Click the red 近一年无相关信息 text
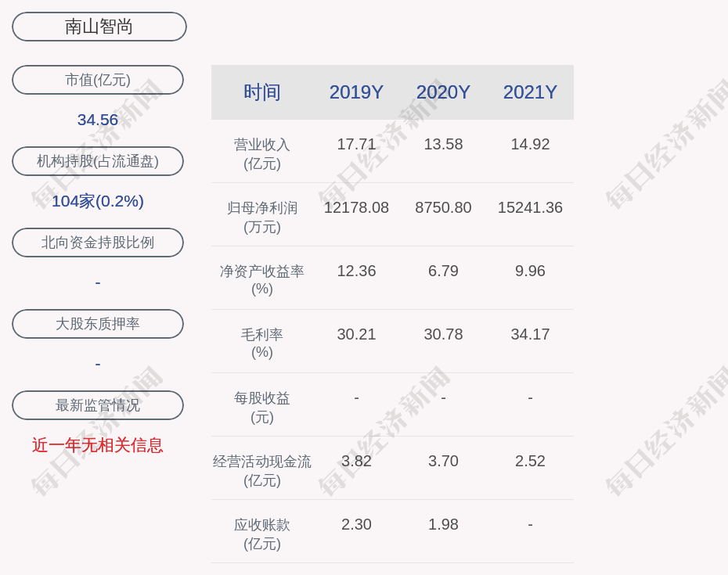 [x=98, y=445]
